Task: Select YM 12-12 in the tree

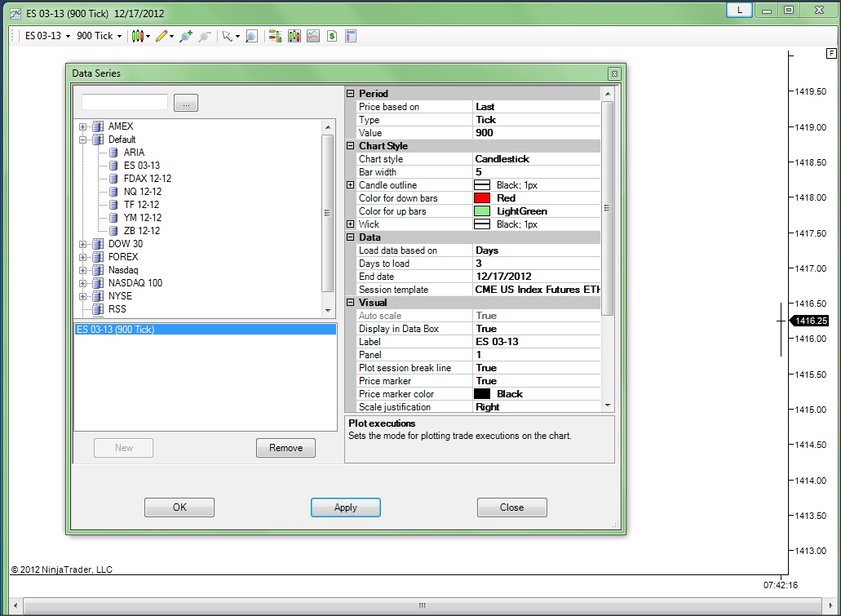Action: tap(142, 218)
